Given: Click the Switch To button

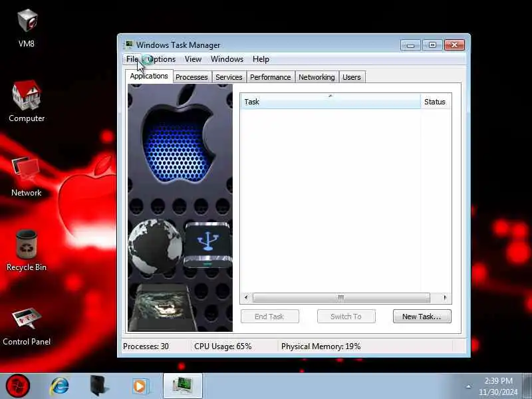Looking at the screenshot, I should coord(346,317).
